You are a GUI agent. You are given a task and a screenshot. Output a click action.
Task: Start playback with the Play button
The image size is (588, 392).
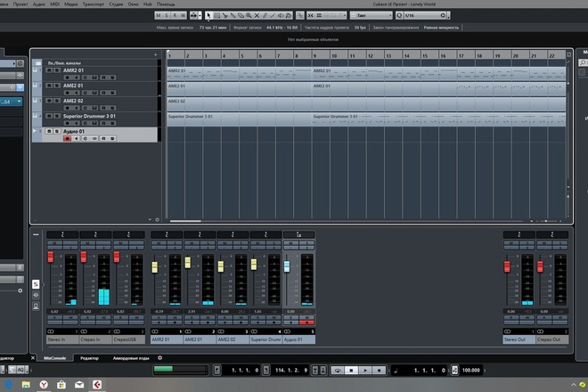pyautogui.click(x=365, y=371)
